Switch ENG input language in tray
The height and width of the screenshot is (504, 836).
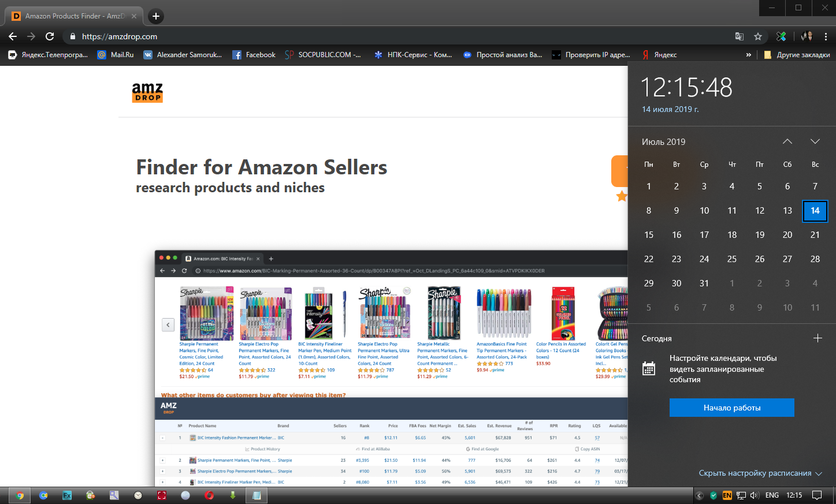(x=772, y=495)
